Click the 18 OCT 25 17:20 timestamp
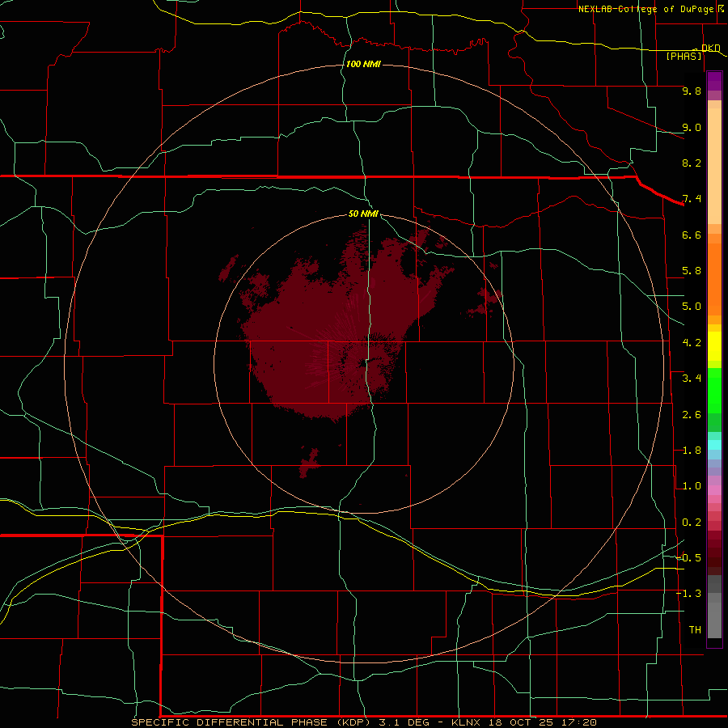 (x=542, y=722)
